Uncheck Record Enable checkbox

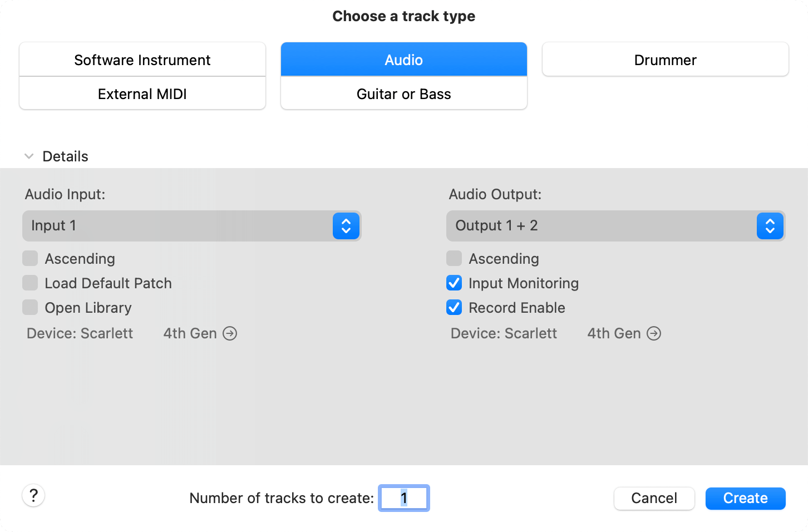pos(454,307)
